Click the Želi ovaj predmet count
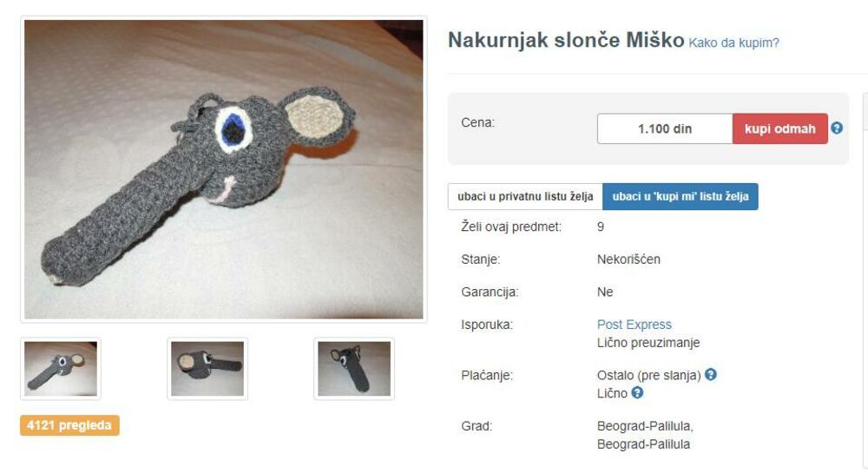 coord(601,227)
